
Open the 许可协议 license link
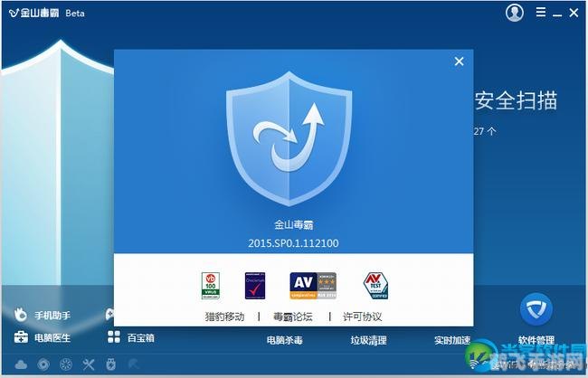(x=362, y=317)
